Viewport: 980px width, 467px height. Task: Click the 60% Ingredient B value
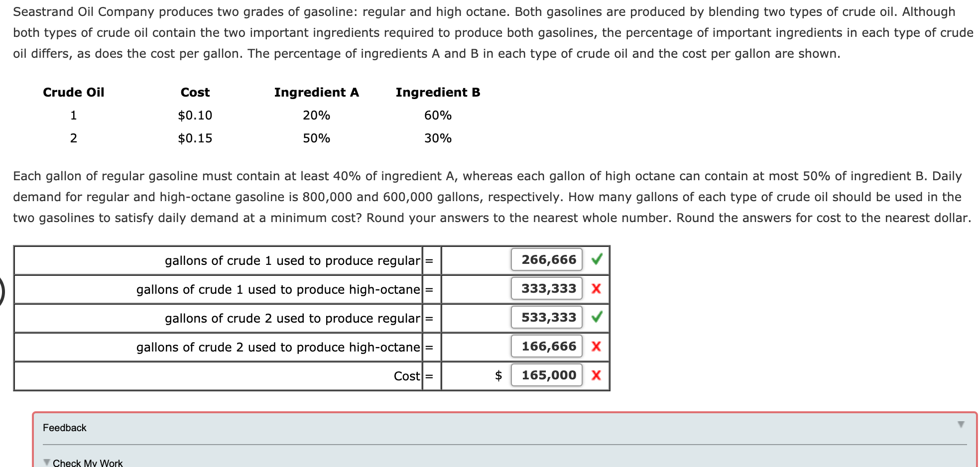tap(438, 115)
